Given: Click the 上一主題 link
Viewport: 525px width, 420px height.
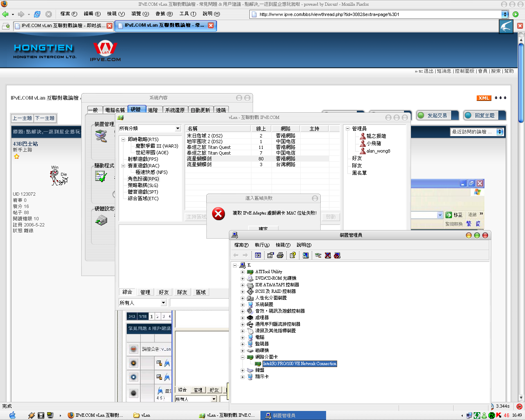Looking at the screenshot, I should [22, 119].
